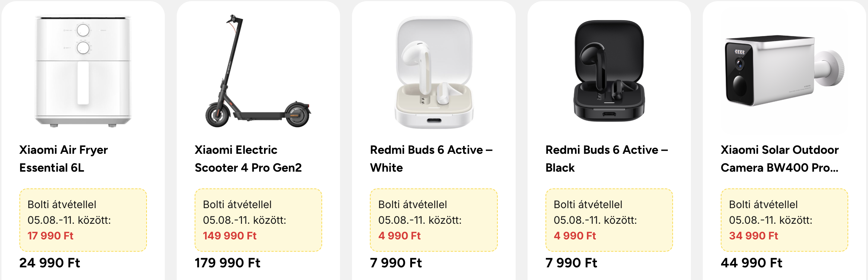Viewport: 868px width, 280px height.
Task: Open the Xiaomi Air Fryer product image
Action: coord(83,71)
